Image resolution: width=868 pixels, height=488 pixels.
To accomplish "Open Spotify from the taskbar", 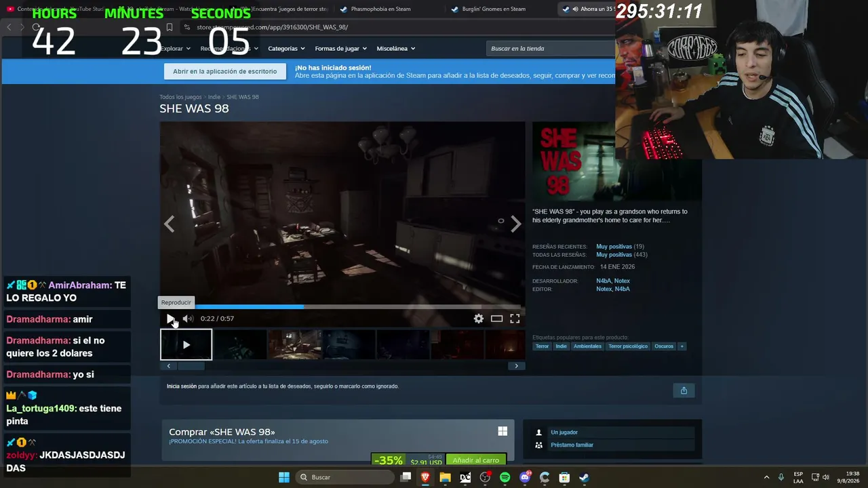I will (505, 477).
